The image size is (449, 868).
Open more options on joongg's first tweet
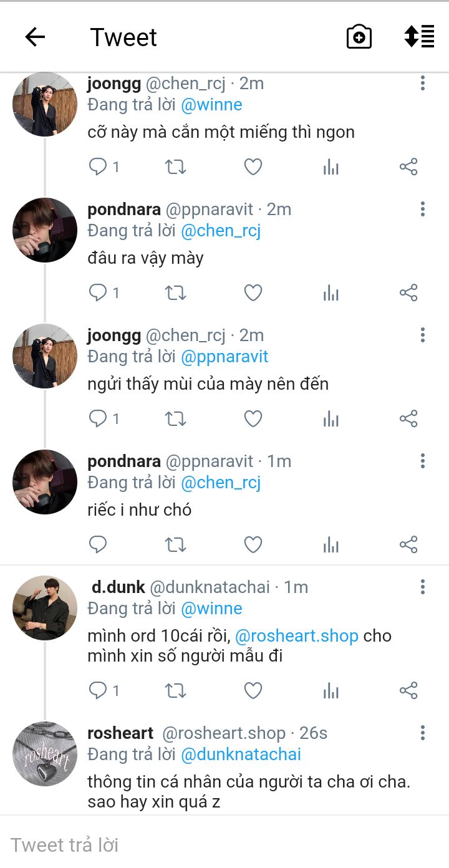pyautogui.click(x=423, y=84)
